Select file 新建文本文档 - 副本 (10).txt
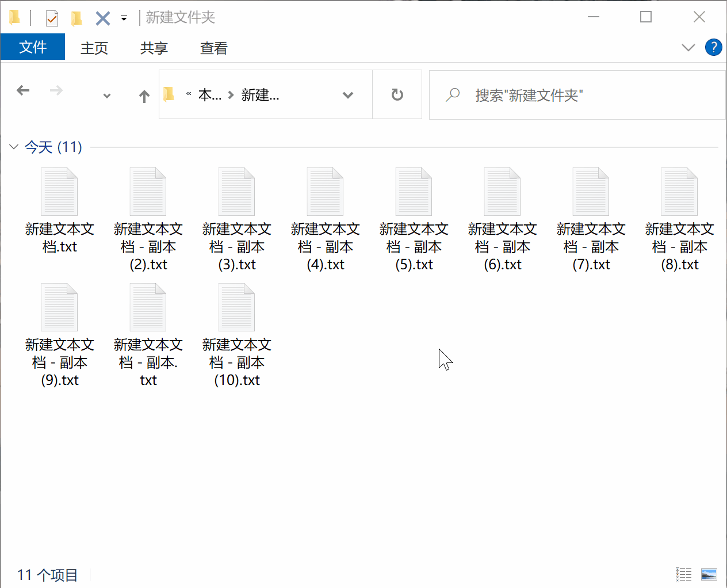This screenshot has width=727, height=588. tap(236, 335)
